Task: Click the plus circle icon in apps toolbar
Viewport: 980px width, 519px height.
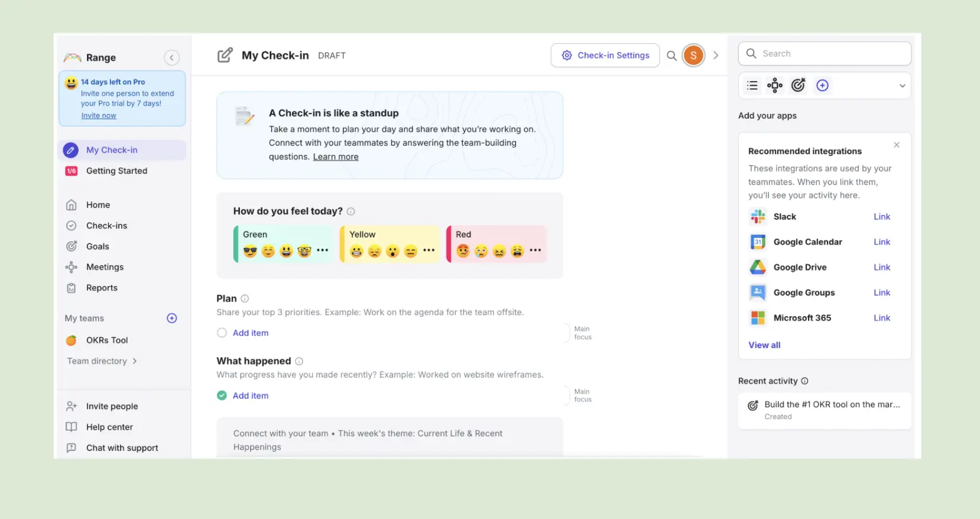Action: coord(822,85)
